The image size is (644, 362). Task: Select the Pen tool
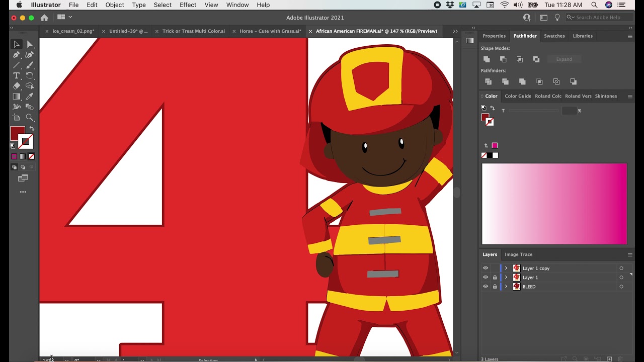tap(16, 55)
